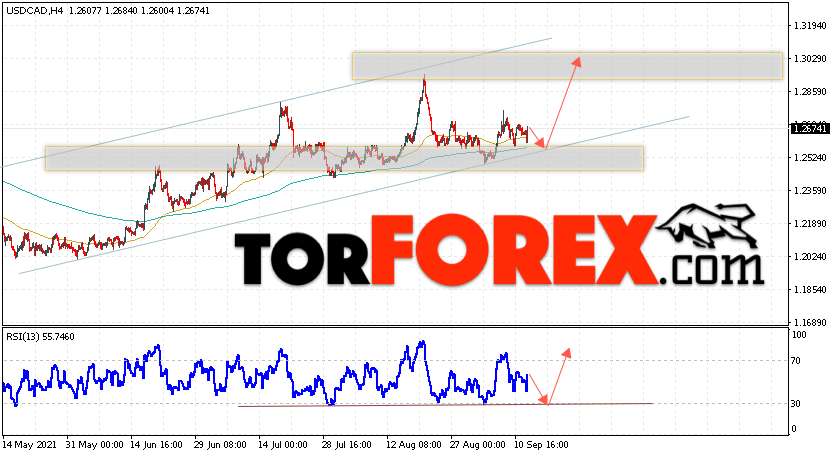Click the 28 Jul 16:00 date label
Screen dimensions: 834x456
click(347, 445)
